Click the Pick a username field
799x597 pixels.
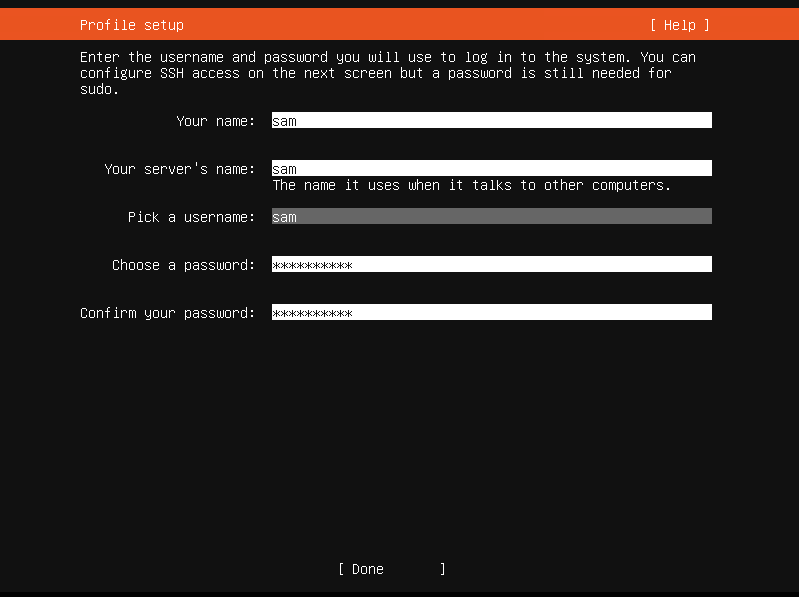(x=492, y=216)
